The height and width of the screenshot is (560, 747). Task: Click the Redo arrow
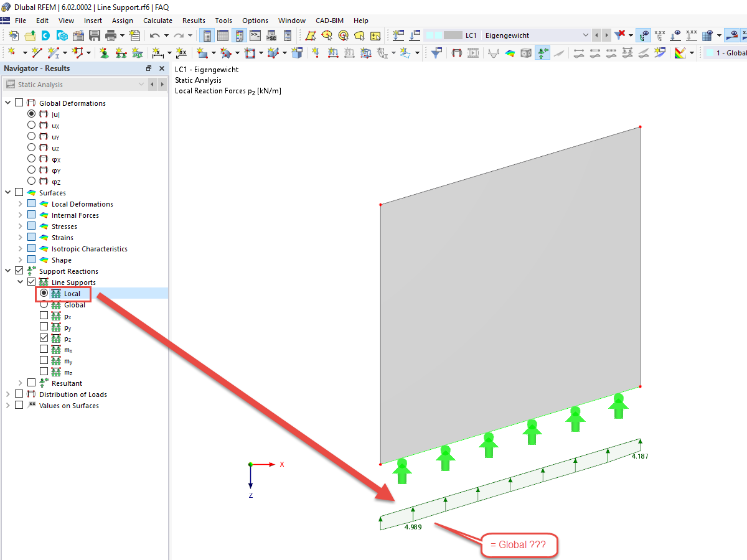[179, 35]
